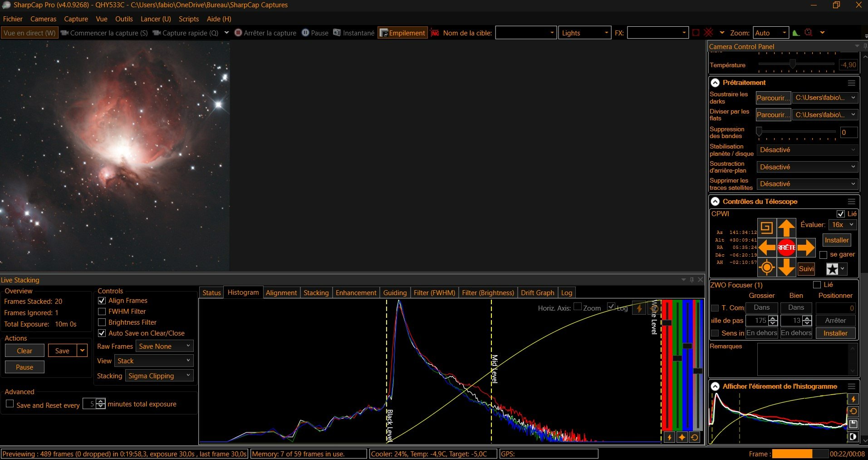Collapse the Contrôles du Télescope section
The image size is (868, 460).
[x=716, y=202]
